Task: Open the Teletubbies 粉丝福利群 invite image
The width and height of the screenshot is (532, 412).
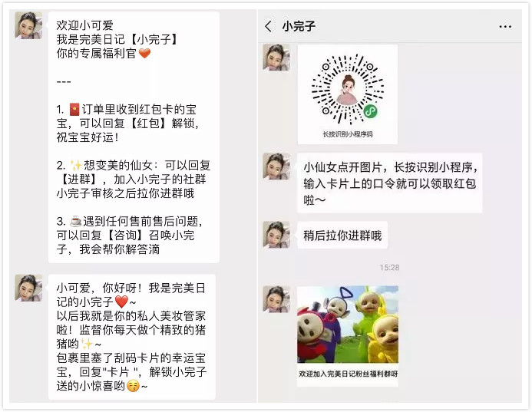Action: (x=348, y=336)
